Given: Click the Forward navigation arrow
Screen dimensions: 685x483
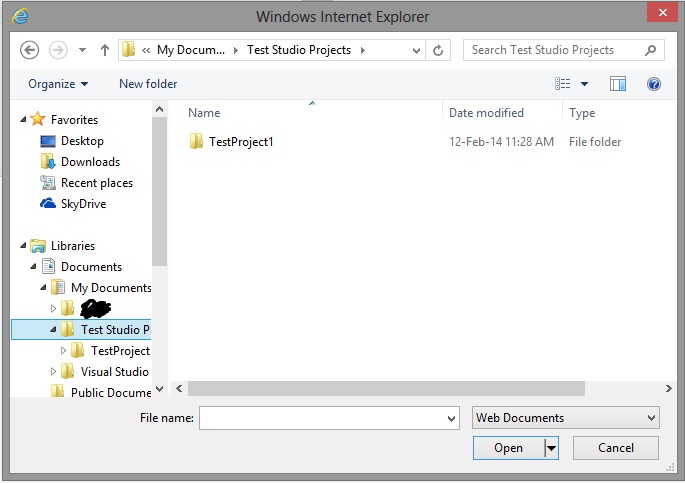Looking at the screenshot, I should [x=58, y=50].
